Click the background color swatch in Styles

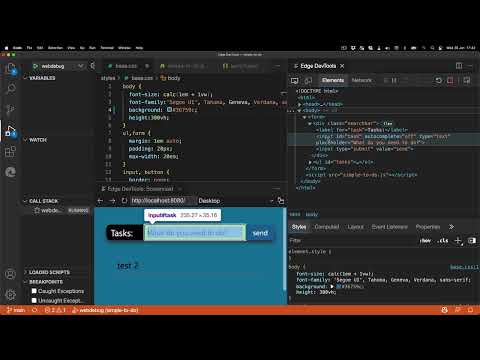[338, 286]
